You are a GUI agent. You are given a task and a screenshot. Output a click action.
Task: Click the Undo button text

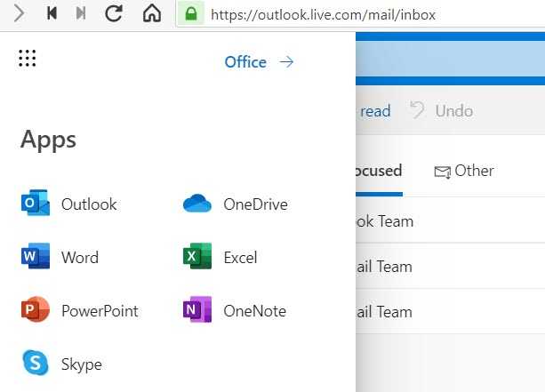[x=454, y=111]
